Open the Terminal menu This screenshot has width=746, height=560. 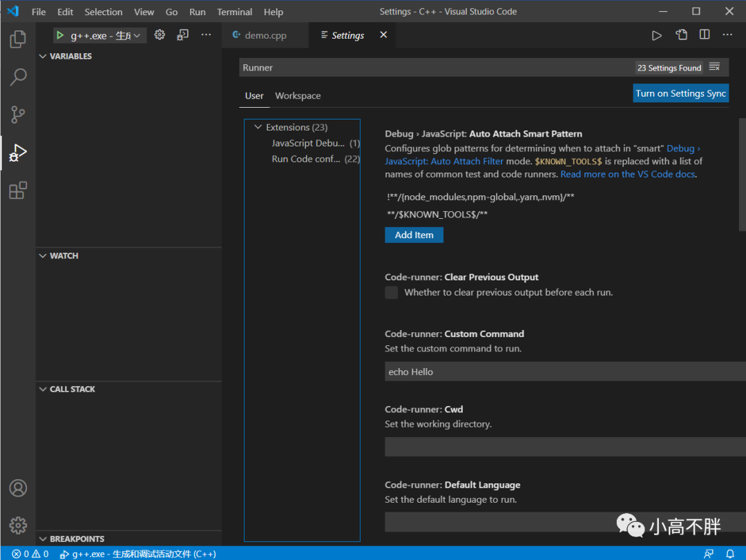(x=235, y=12)
